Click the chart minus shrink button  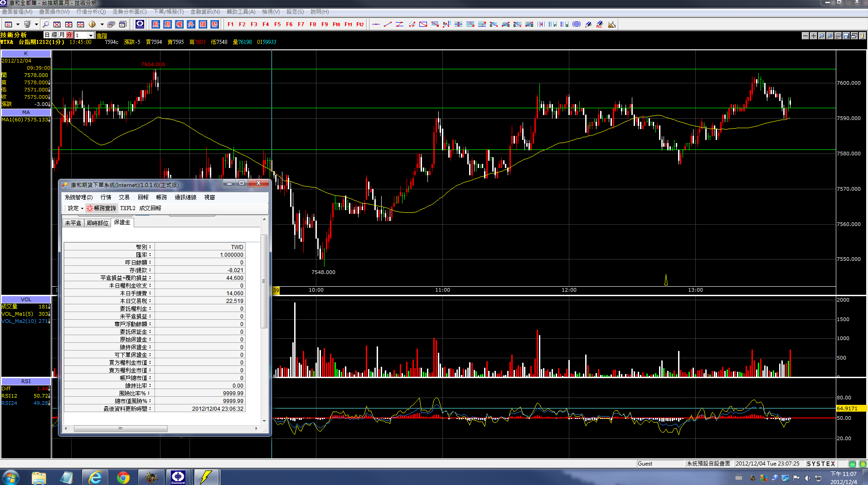coord(805,36)
